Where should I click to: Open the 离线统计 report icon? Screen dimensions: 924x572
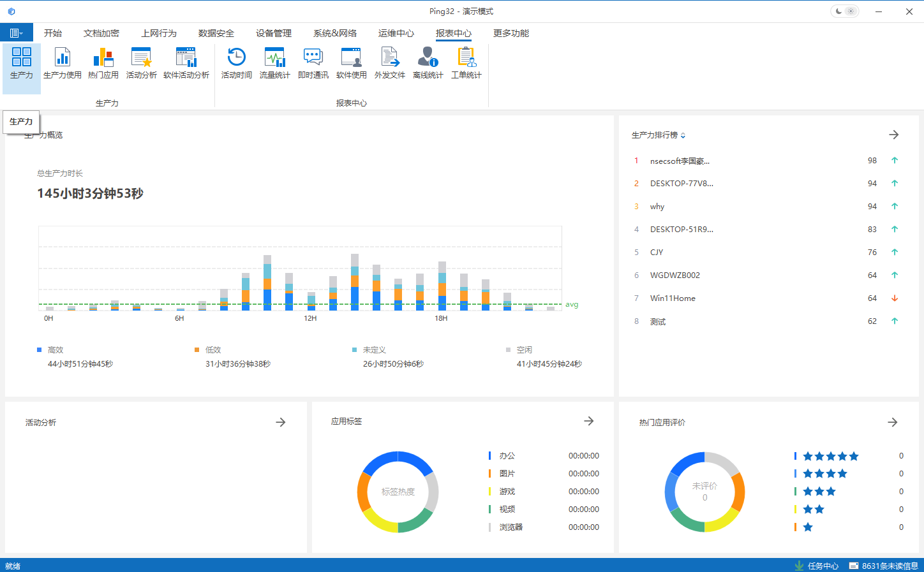(x=428, y=63)
